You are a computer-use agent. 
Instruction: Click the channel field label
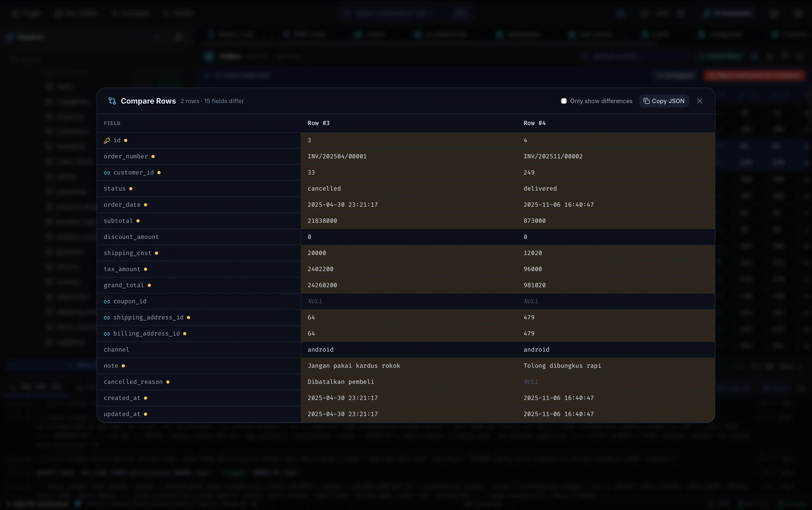click(x=116, y=350)
